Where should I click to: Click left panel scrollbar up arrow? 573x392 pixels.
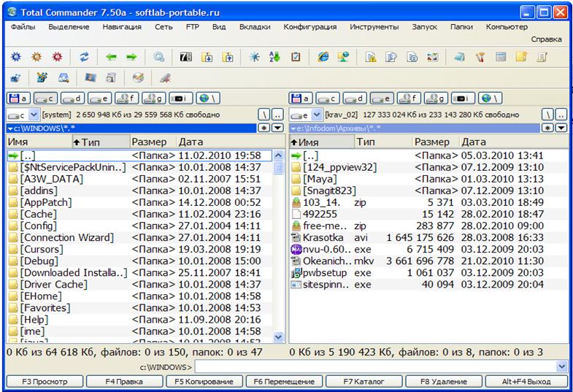278,155
